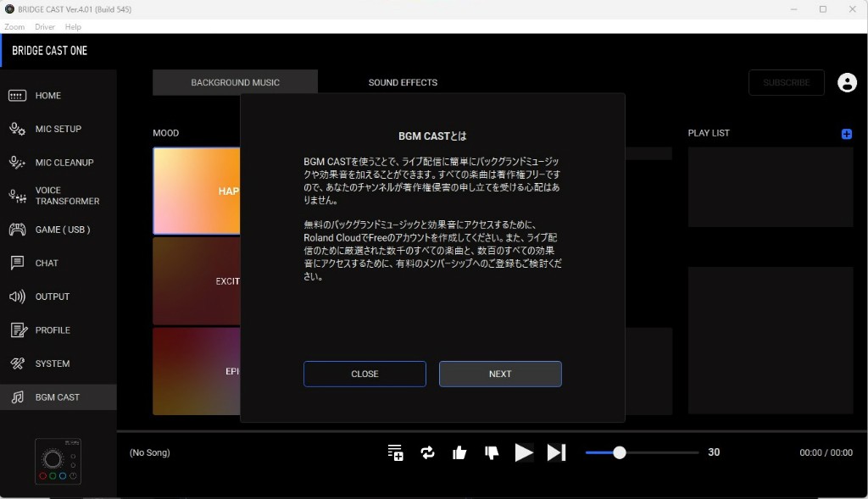The height and width of the screenshot is (499, 868).
Task: Minimize the BRIDGE CAST window
Action: (x=793, y=9)
